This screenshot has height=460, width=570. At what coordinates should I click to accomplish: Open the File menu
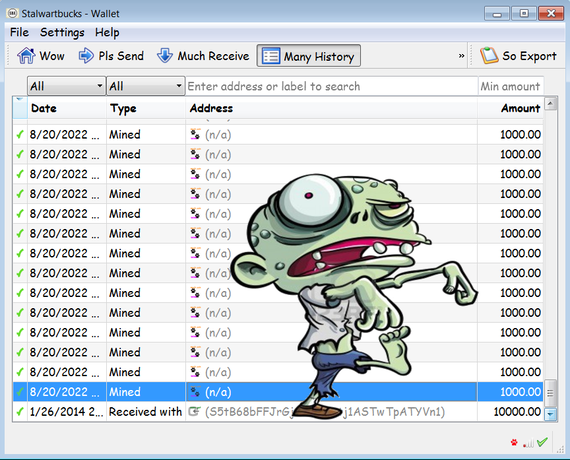19,32
